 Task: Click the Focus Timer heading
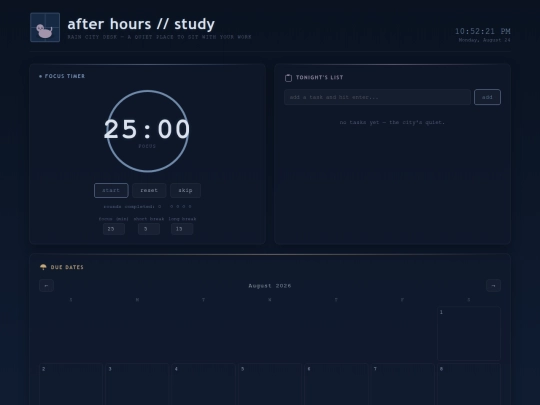65,76
